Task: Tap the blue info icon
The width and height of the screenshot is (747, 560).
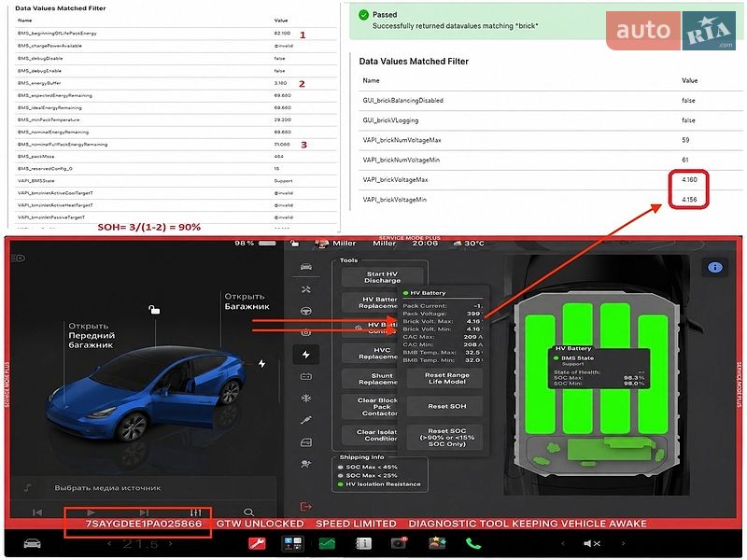Action: point(714,268)
